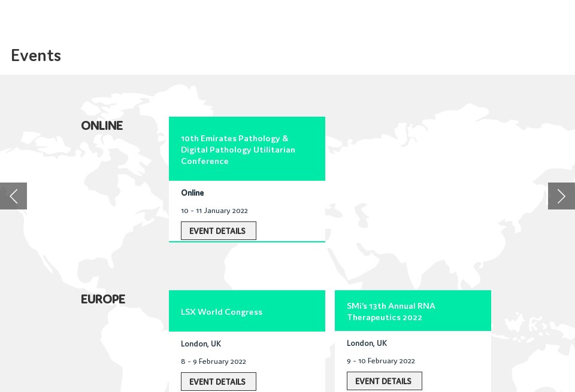Select the LSX World Congress title
This screenshot has width=575, height=392.
(222, 312)
